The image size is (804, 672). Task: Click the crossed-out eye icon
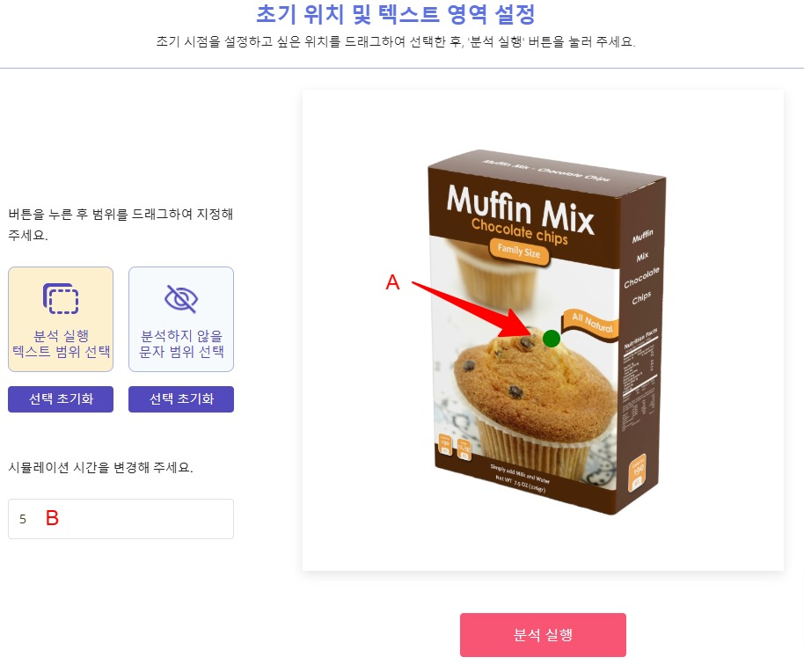181,299
